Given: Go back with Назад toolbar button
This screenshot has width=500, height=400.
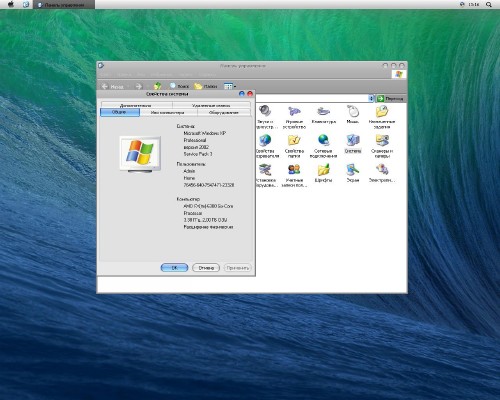Looking at the screenshot, I should point(112,86).
